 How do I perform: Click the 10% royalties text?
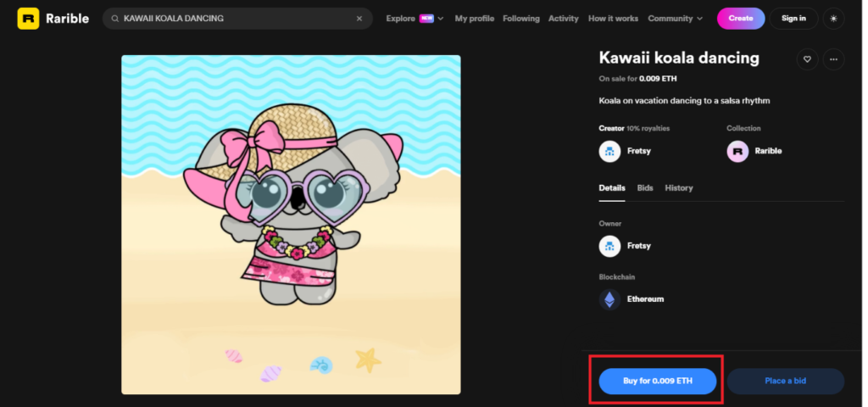(x=648, y=129)
